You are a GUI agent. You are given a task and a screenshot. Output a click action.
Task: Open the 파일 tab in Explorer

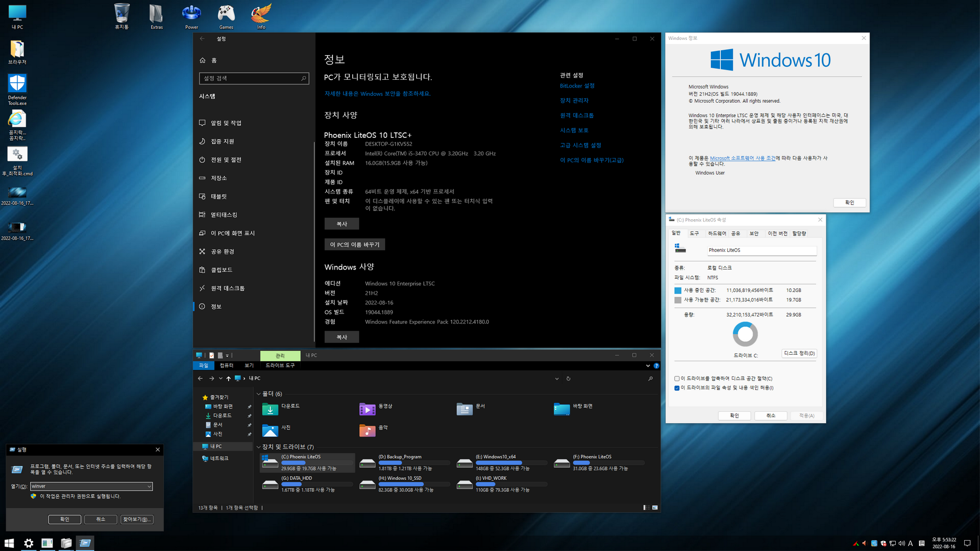(203, 366)
